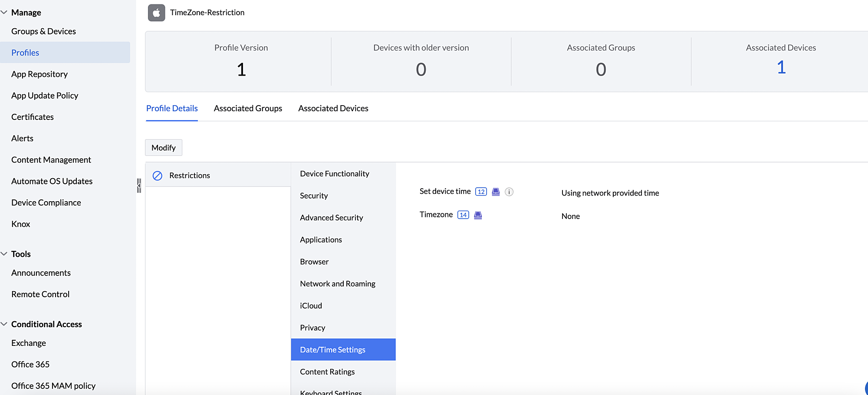The image size is (868, 395).
Task: Open Network and Roaming restrictions
Action: pyautogui.click(x=337, y=284)
